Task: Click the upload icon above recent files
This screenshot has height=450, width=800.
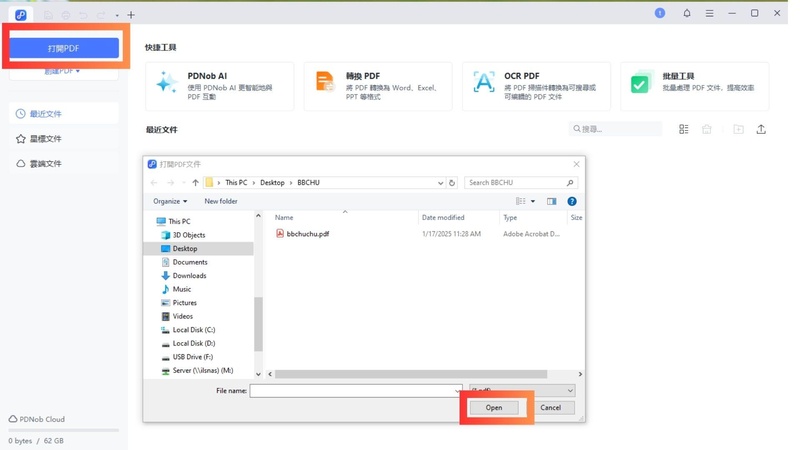Action: pyautogui.click(x=761, y=129)
